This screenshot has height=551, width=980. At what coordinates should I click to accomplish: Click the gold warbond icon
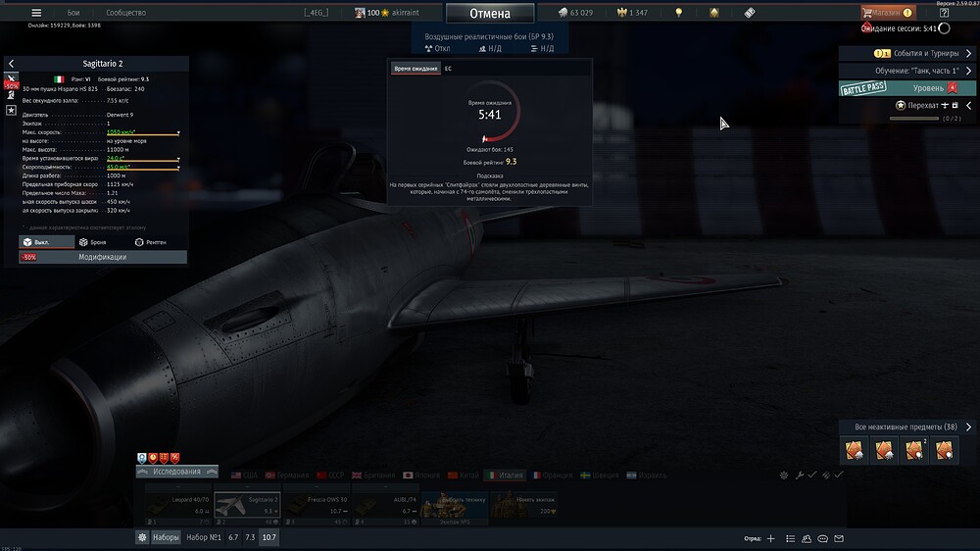pos(713,13)
